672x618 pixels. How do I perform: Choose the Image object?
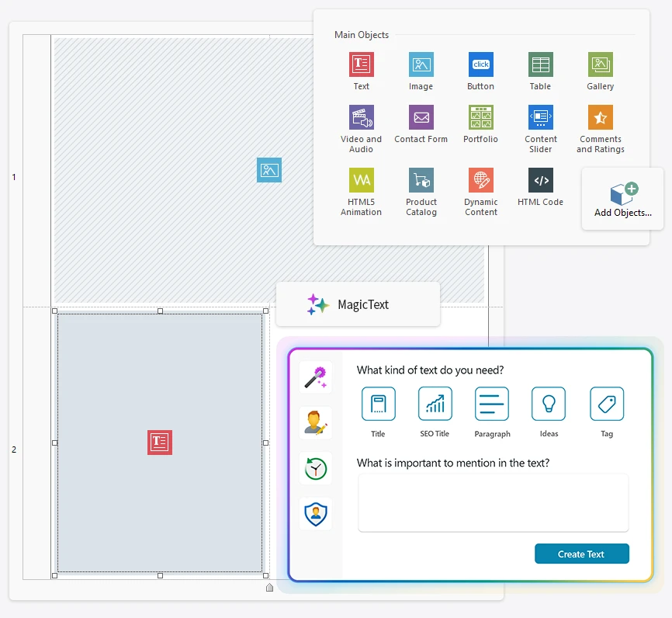coord(421,65)
